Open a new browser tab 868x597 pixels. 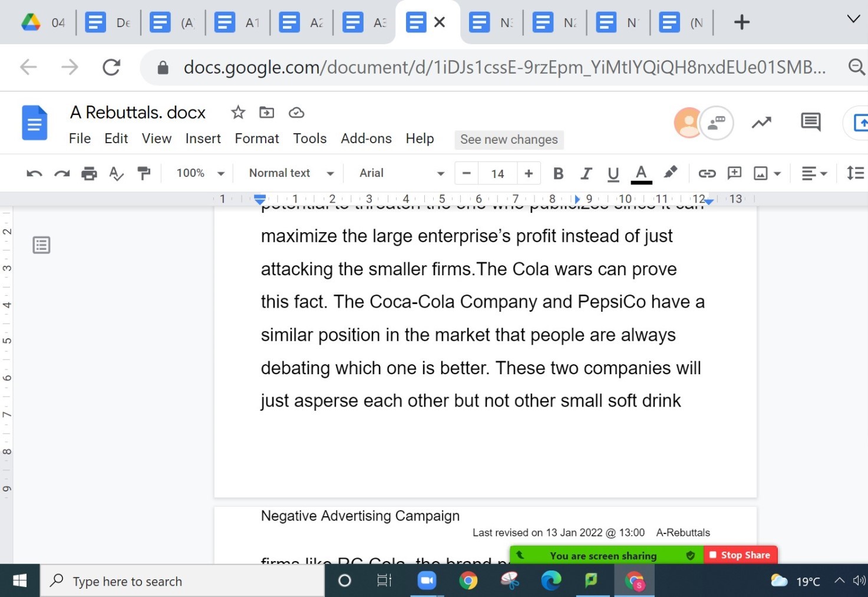tap(742, 22)
